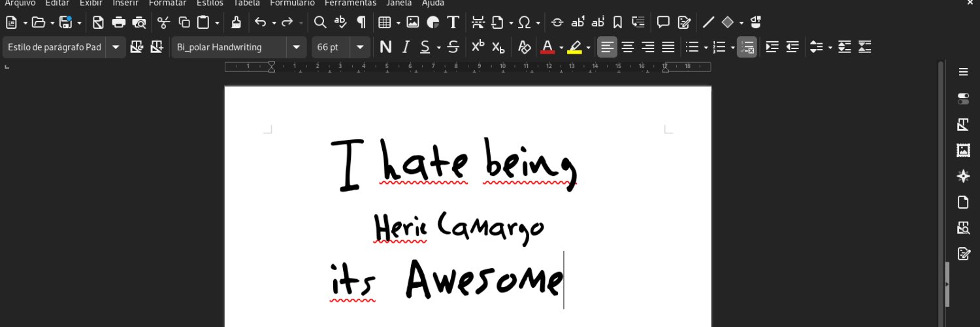Insert footnote icon
Viewport: 980px width, 327px height.
tap(578, 23)
